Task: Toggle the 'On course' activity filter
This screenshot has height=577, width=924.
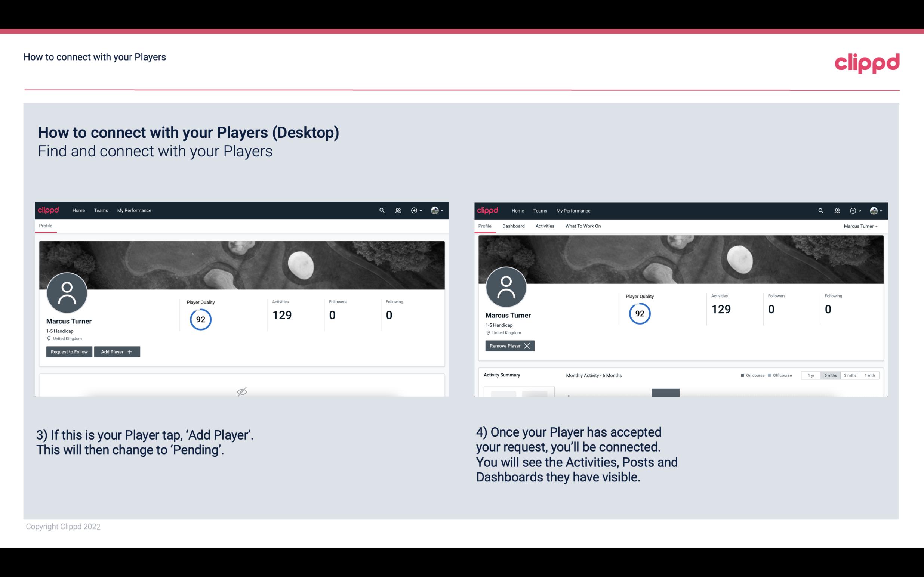Action: tap(750, 375)
